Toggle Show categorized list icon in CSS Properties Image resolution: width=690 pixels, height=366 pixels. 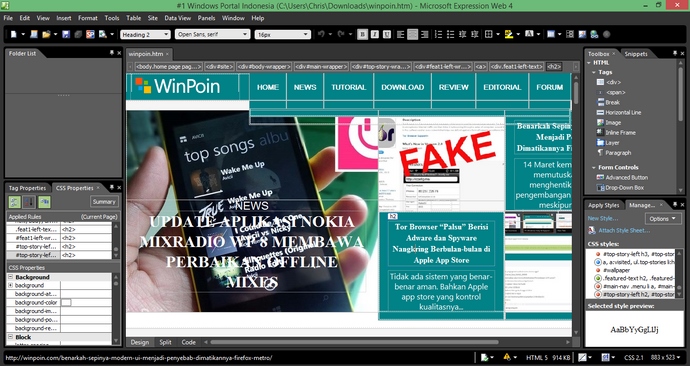[x=15, y=202]
